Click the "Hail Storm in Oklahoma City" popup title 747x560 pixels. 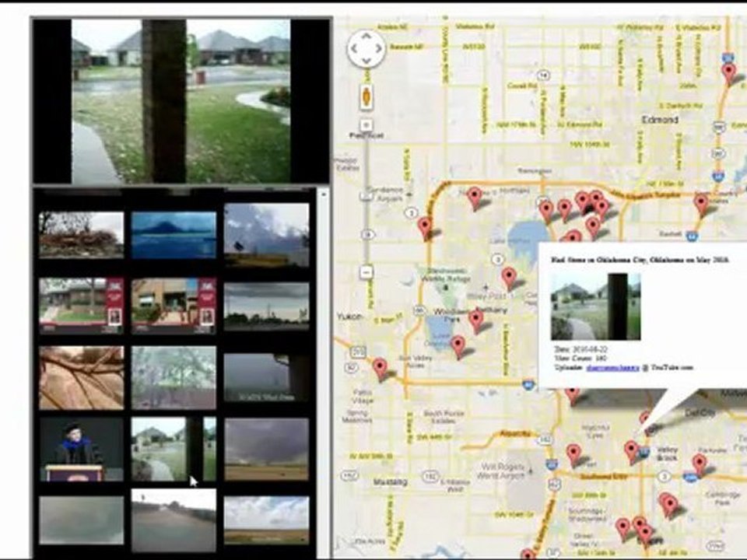click(640, 260)
